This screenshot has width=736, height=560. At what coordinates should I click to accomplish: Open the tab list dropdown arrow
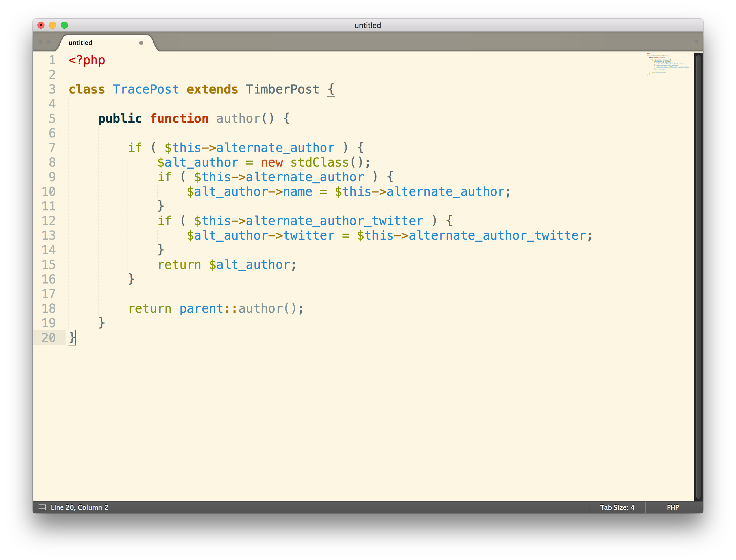click(696, 42)
